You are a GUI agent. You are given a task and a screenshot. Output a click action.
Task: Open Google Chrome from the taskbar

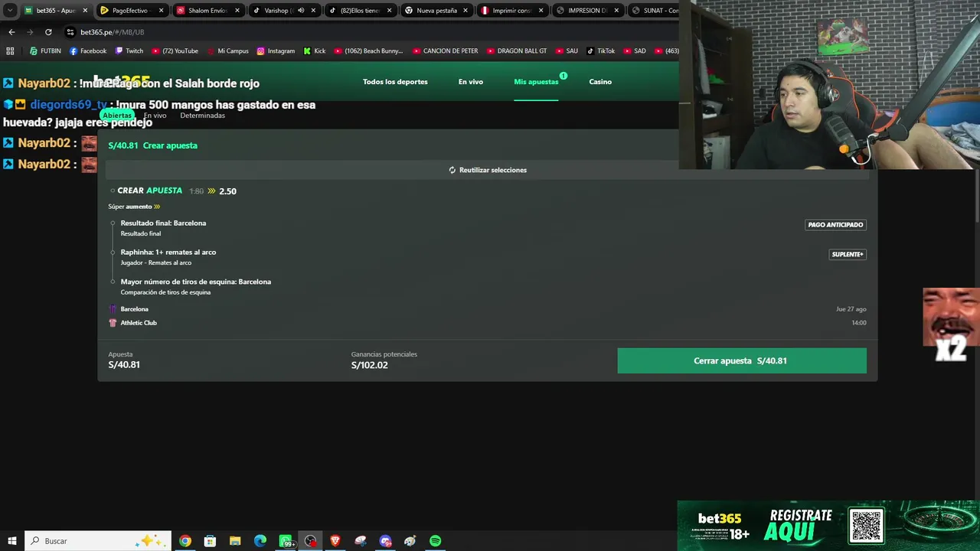(x=185, y=541)
